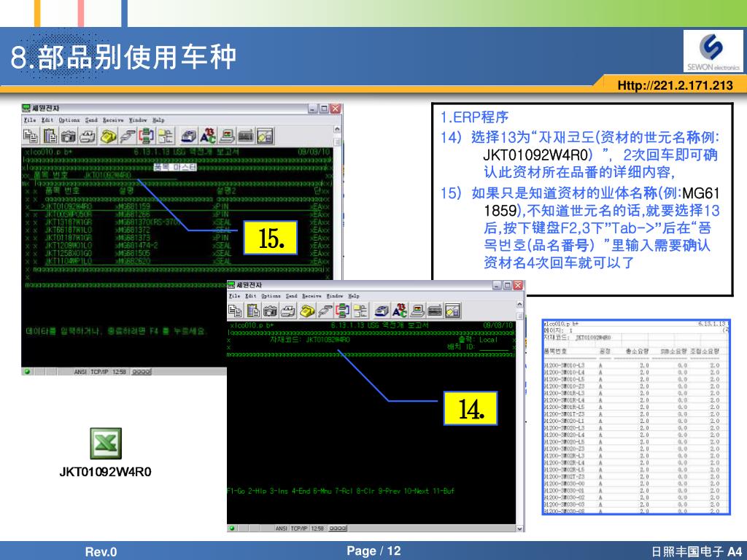The width and height of the screenshot is (747, 560).
Task: Click grey printer icon in back terminal window
Action: click(x=88, y=136)
